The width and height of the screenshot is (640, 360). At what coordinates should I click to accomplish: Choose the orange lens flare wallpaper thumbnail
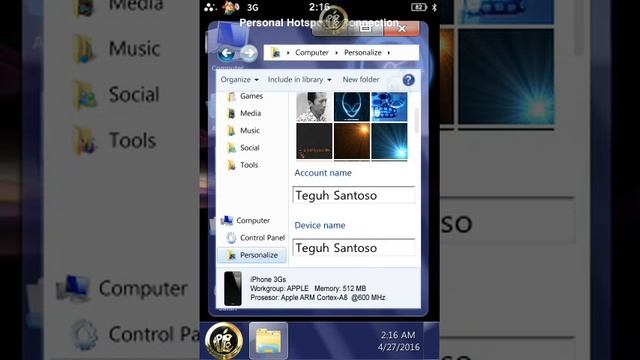[352, 141]
